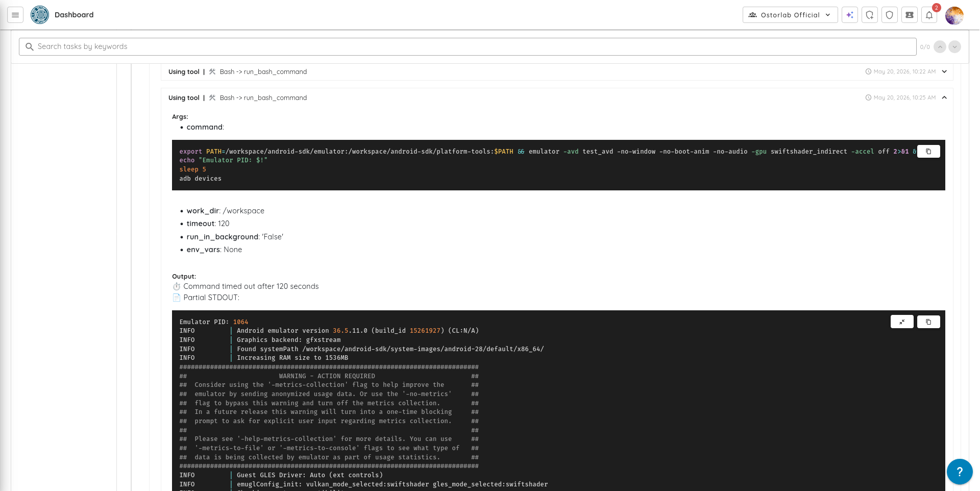This screenshot has height=491, width=980.
Task: Open the user profile avatar
Action: (x=954, y=15)
